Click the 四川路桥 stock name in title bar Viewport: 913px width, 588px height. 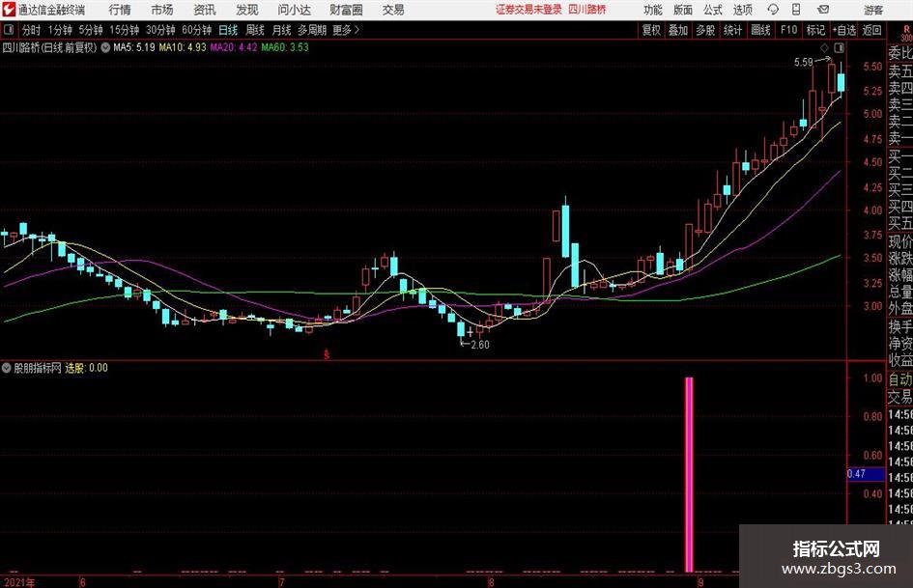[587, 10]
